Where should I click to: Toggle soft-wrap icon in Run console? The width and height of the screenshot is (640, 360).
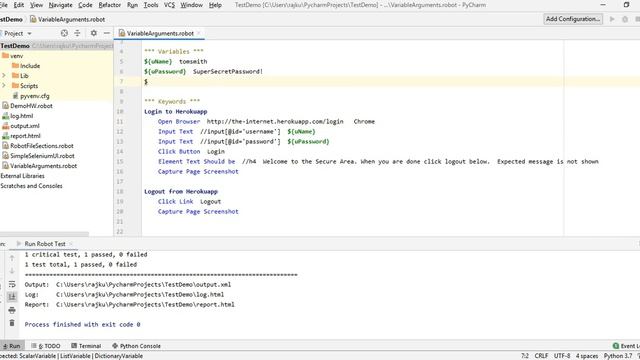tap(12, 284)
